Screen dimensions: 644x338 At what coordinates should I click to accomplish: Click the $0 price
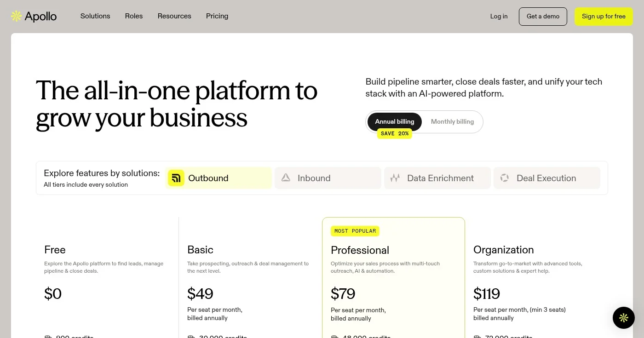coord(53,293)
